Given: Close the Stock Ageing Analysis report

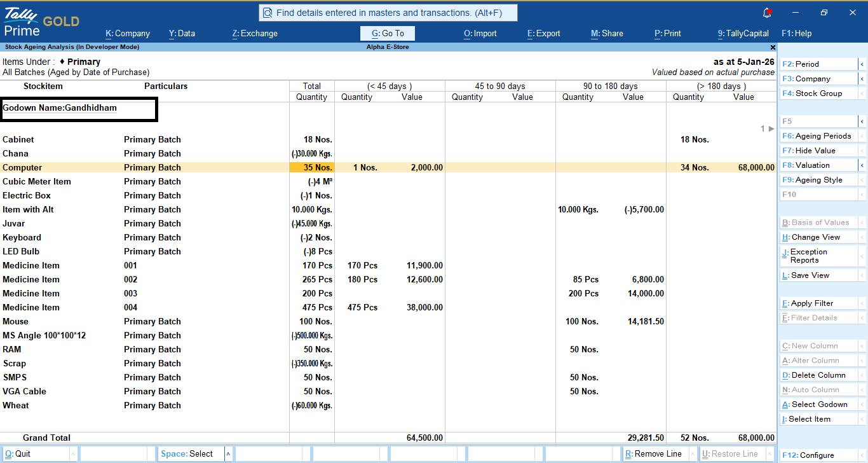Looking at the screenshot, I should (773, 47).
